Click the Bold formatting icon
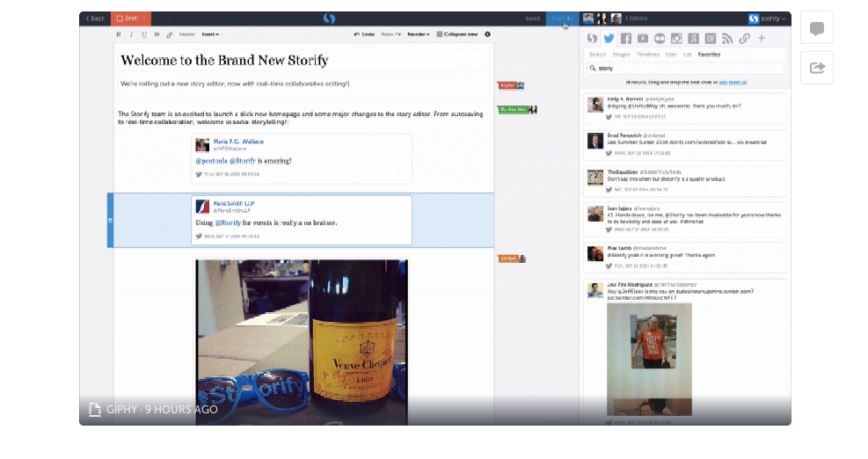Screen dimensions: 868x459 click(x=118, y=34)
